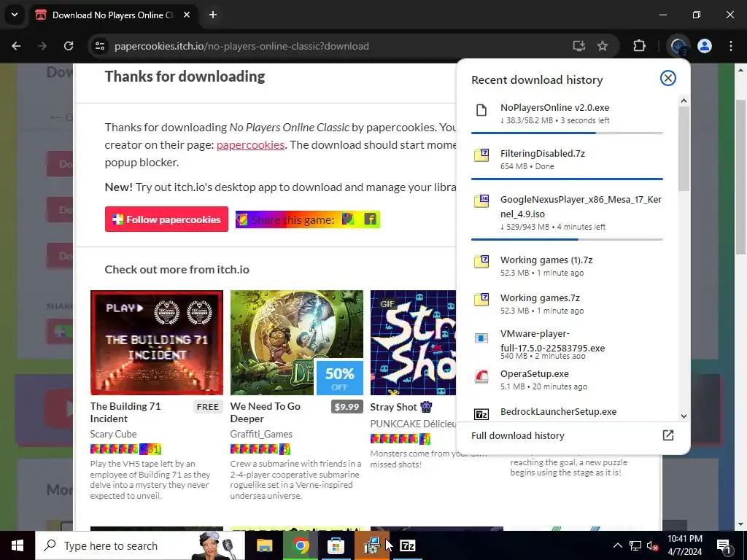
Task: Open OperaSetup.exe download entry
Action: (567, 379)
